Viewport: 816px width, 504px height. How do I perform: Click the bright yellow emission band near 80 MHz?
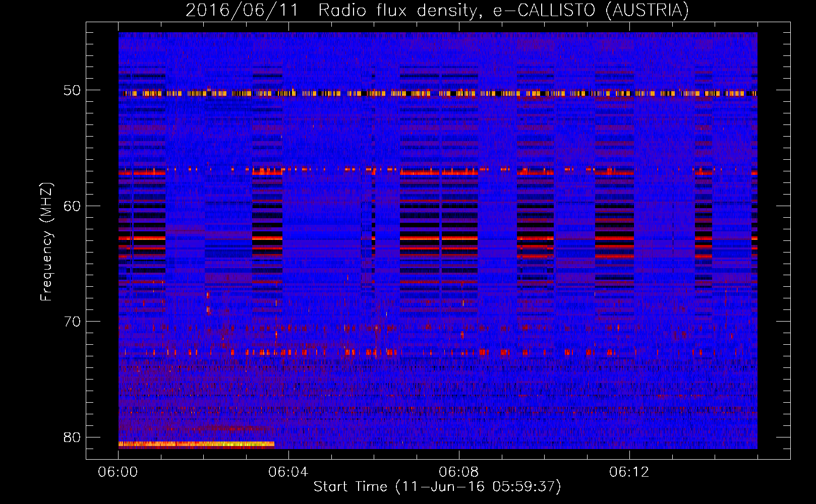pyautogui.click(x=196, y=444)
